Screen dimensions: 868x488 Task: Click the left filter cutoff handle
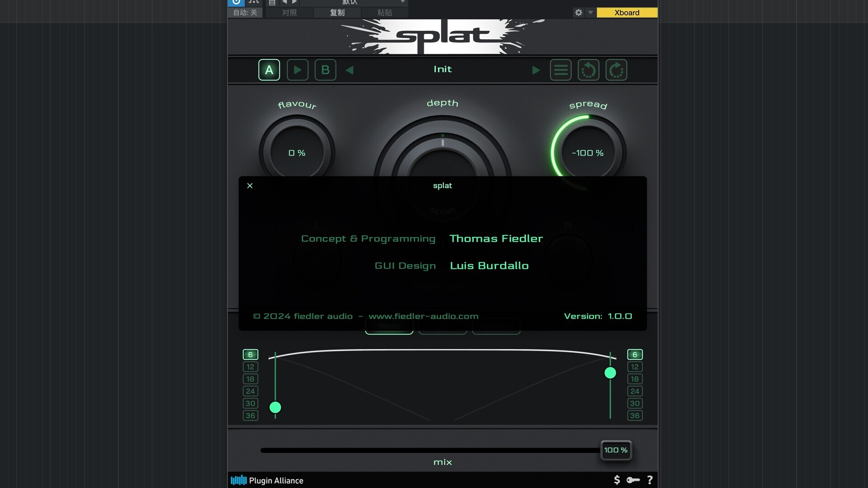[275, 408]
